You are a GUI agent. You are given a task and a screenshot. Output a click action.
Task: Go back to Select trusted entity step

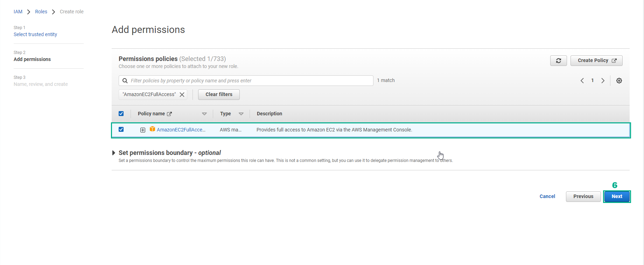(35, 34)
